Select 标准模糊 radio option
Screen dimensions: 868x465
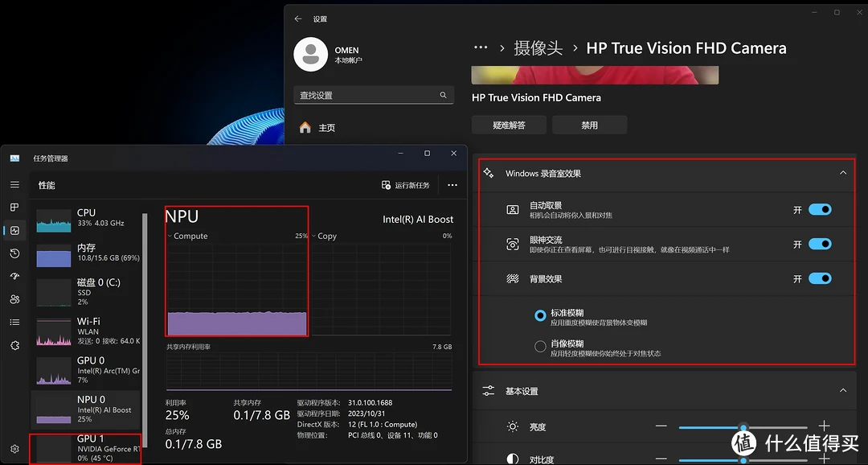pyautogui.click(x=540, y=315)
